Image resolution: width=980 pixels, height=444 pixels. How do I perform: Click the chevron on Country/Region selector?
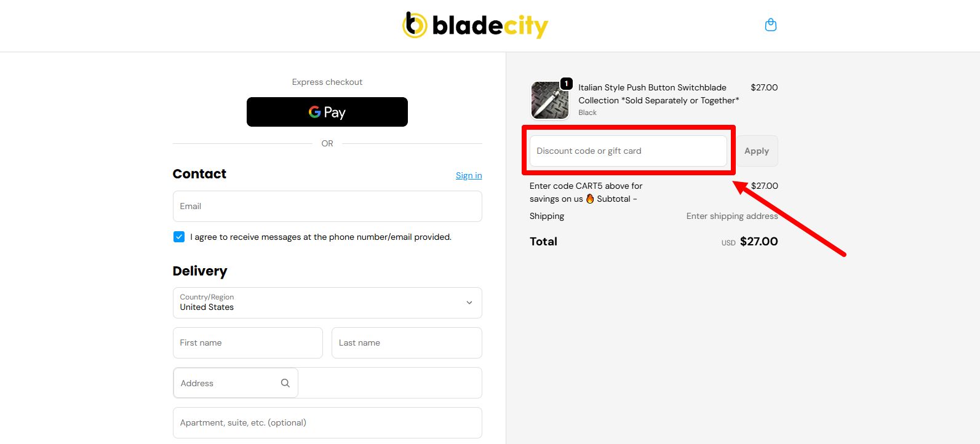click(x=469, y=303)
